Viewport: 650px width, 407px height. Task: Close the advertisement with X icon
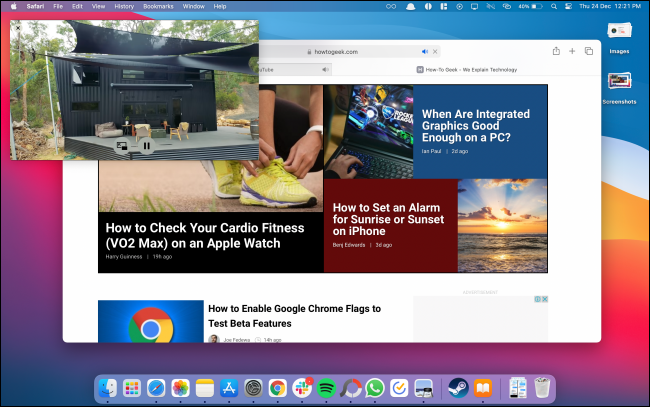pyautogui.click(x=545, y=299)
